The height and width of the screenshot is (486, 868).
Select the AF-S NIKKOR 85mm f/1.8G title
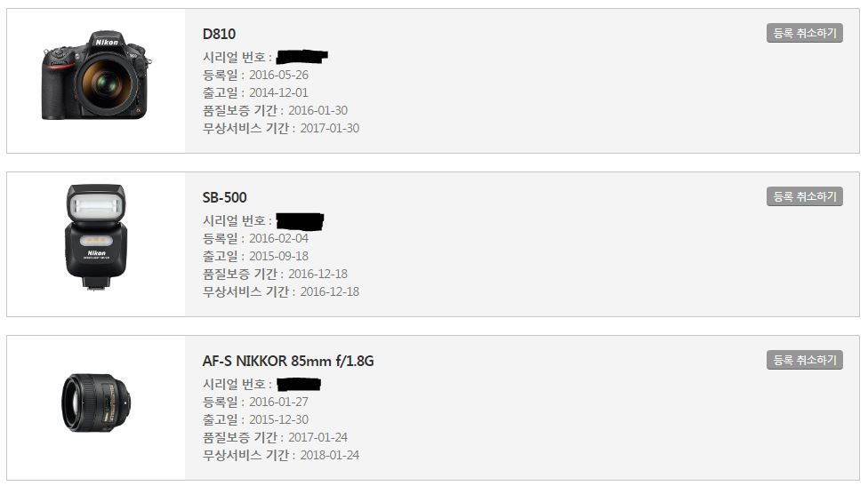[288, 361]
